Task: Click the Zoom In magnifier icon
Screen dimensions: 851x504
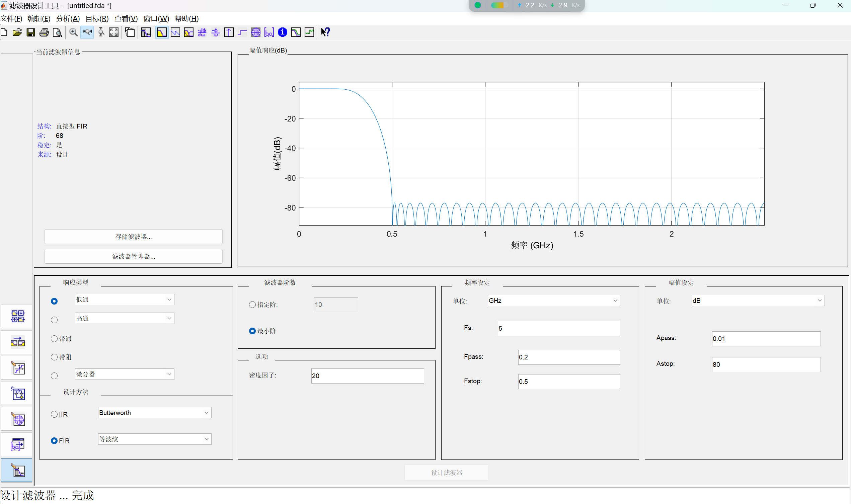Action: [73, 32]
